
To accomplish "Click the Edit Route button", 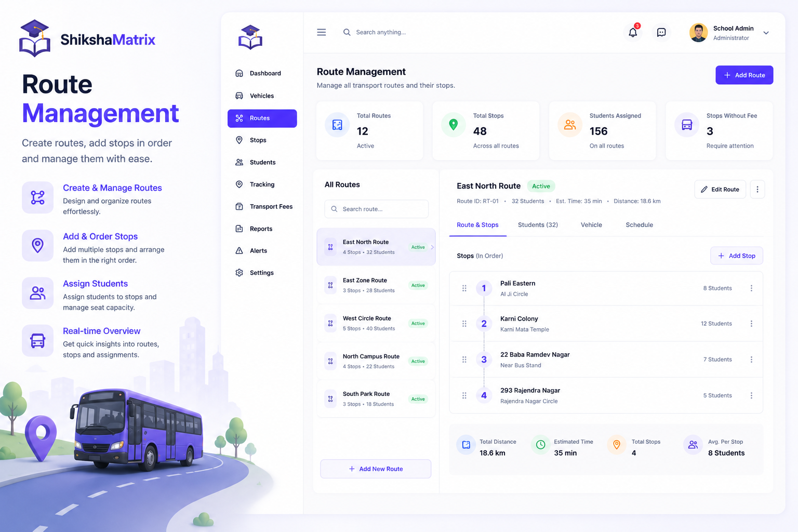I will [x=720, y=190].
